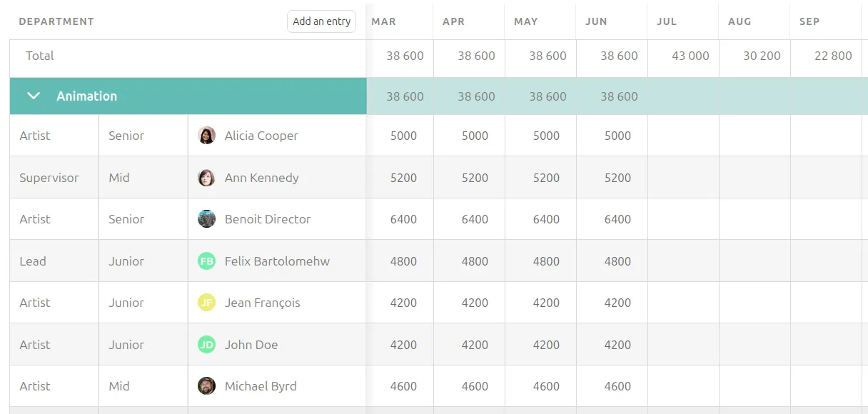This screenshot has height=414, width=868.
Task: Click Michael Byrd's avatar photo
Action: tap(206, 386)
